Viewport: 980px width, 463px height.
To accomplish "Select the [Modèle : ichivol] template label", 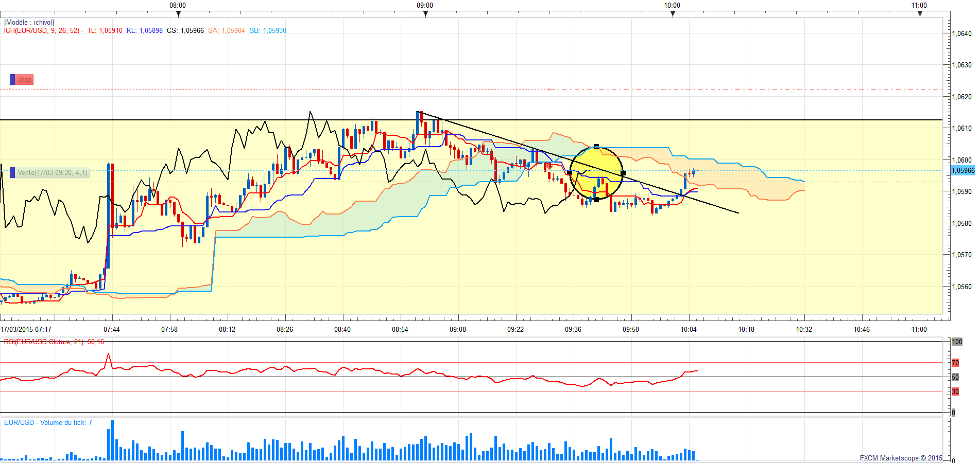I will pos(29,23).
